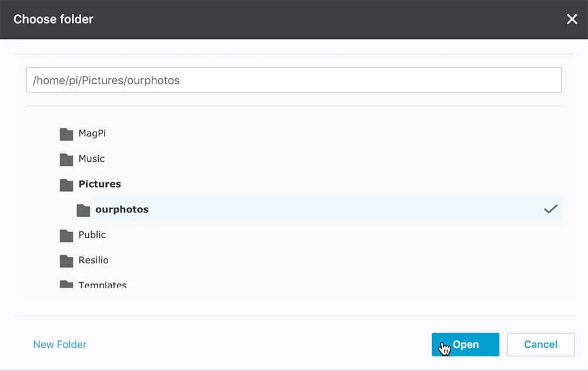Click the Public folder icon

coord(66,236)
